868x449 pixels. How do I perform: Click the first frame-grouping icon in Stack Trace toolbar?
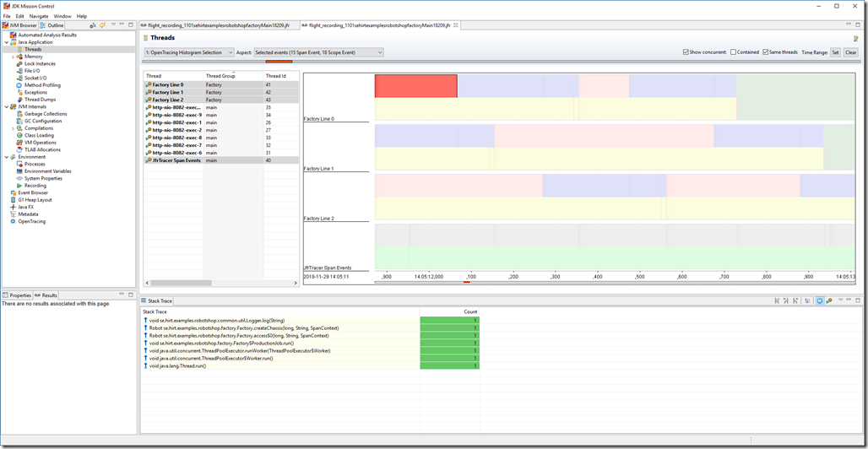(777, 300)
